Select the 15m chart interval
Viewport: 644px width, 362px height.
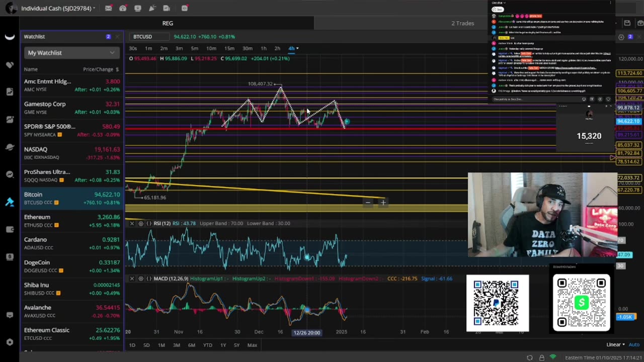[229, 48]
